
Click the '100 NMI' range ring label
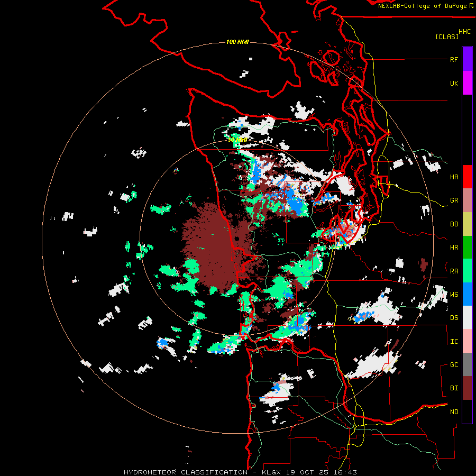click(x=237, y=42)
